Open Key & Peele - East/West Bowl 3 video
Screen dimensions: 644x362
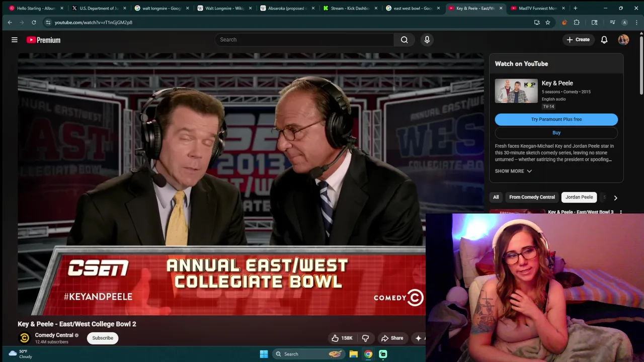[581, 212]
